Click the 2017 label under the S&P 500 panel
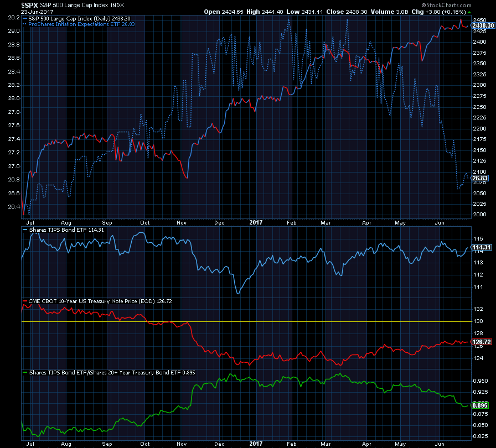The height and width of the screenshot is (448, 496). pos(256,222)
